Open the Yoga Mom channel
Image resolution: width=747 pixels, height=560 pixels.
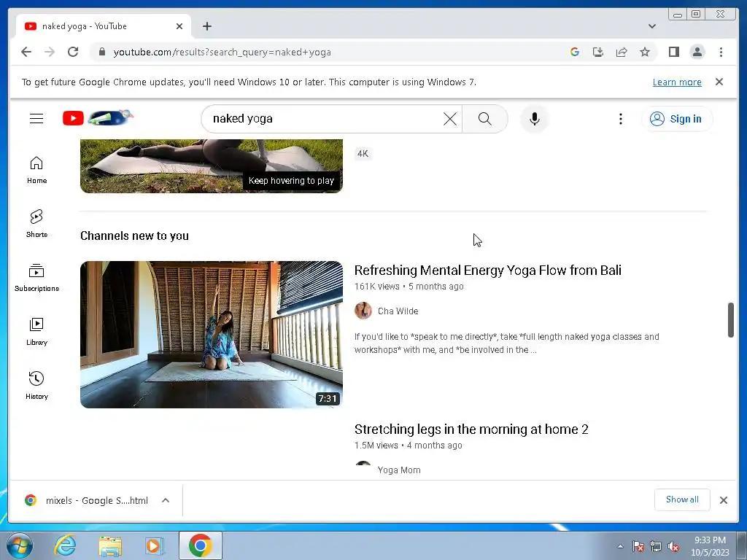coord(399,470)
